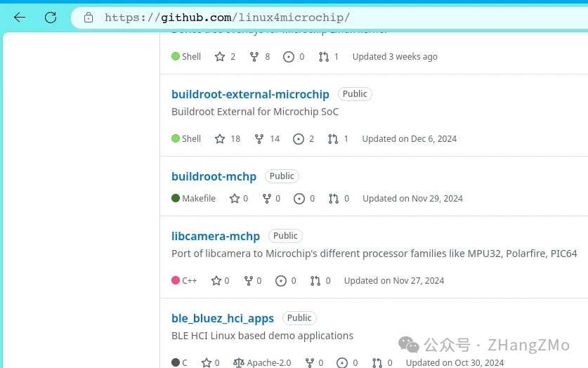Select text 'Updated on Nov 27, 2024'

(394, 281)
